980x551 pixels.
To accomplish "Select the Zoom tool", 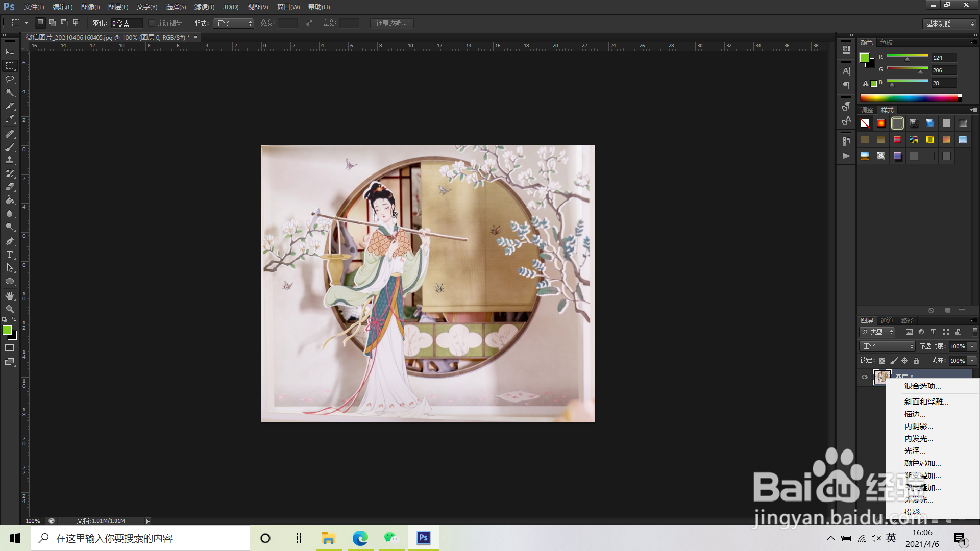I will (10, 309).
